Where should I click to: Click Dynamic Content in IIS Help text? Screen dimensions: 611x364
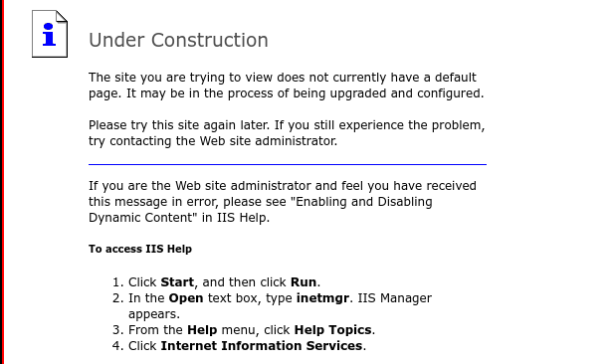pyautogui.click(x=179, y=217)
